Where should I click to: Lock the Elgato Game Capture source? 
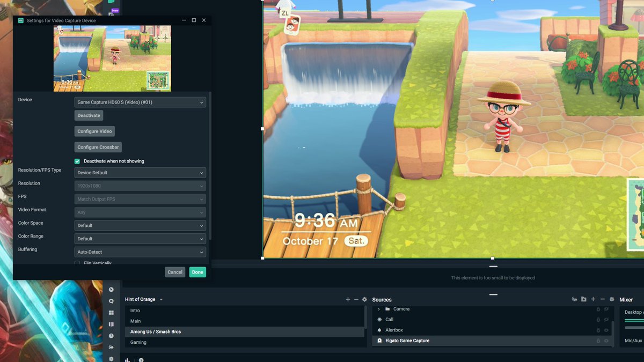coord(598,341)
